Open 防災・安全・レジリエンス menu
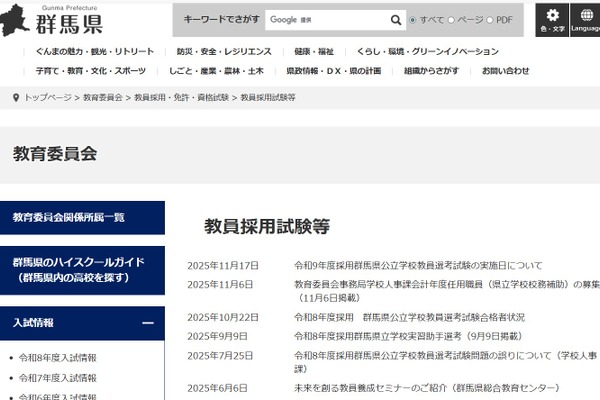This screenshot has height=400, width=600. tap(224, 51)
